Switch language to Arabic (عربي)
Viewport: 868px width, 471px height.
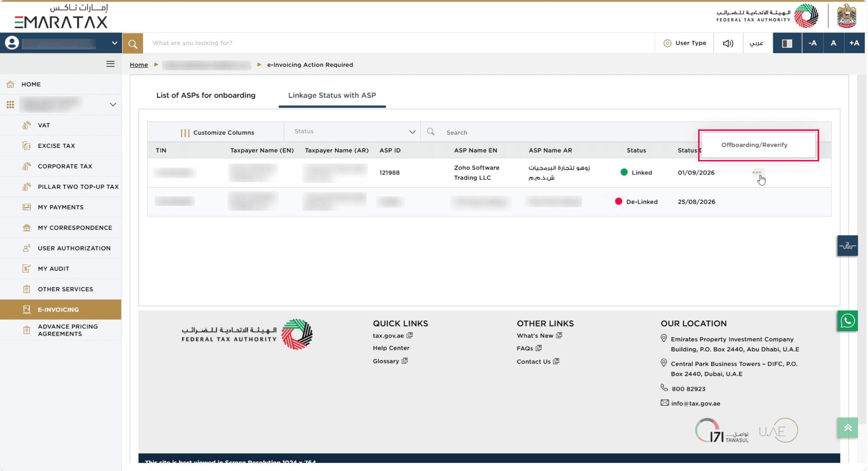coord(757,43)
